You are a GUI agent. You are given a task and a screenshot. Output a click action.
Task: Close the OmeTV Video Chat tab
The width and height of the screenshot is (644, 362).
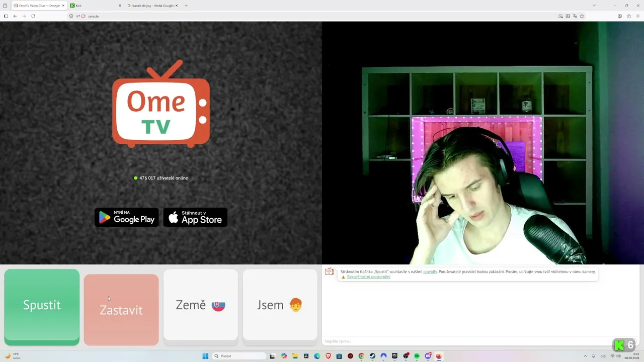pyautogui.click(x=63, y=6)
